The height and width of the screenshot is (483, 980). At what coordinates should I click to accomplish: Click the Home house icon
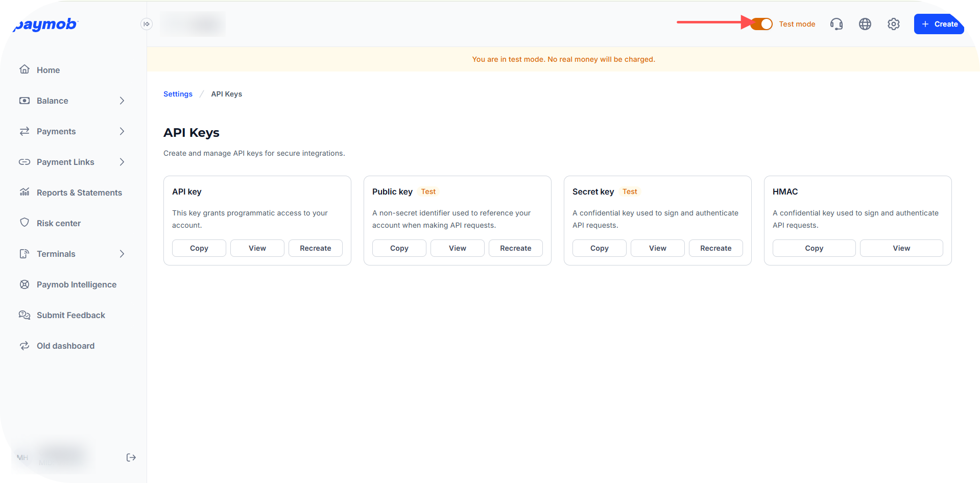[x=25, y=69]
